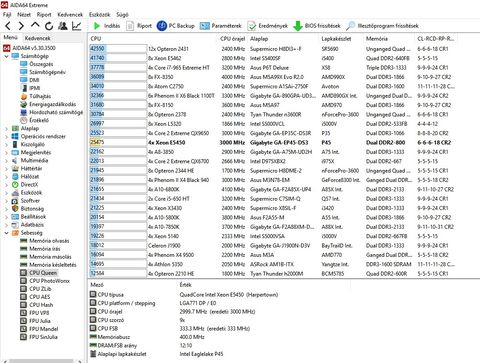Launch PC Backup from toolbar
The width and height of the screenshot is (480, 363).
[176, 26]
